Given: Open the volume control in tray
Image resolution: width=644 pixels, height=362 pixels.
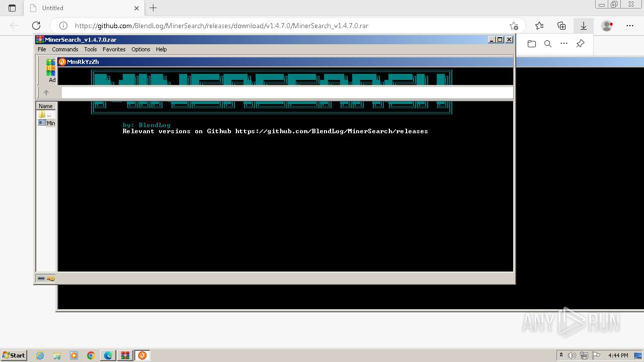Looking at the screenshot, I should tap(572, 355).
